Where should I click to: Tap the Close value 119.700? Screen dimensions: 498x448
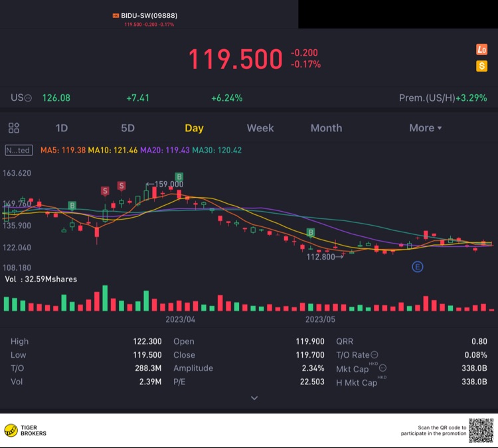[x=310, y=354]
